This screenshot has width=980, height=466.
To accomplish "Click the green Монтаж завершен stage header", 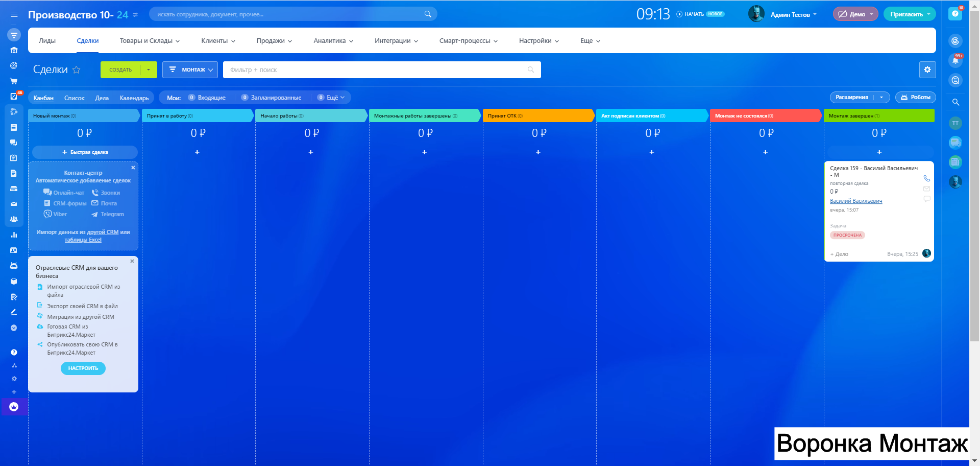I will click(879, 116).
